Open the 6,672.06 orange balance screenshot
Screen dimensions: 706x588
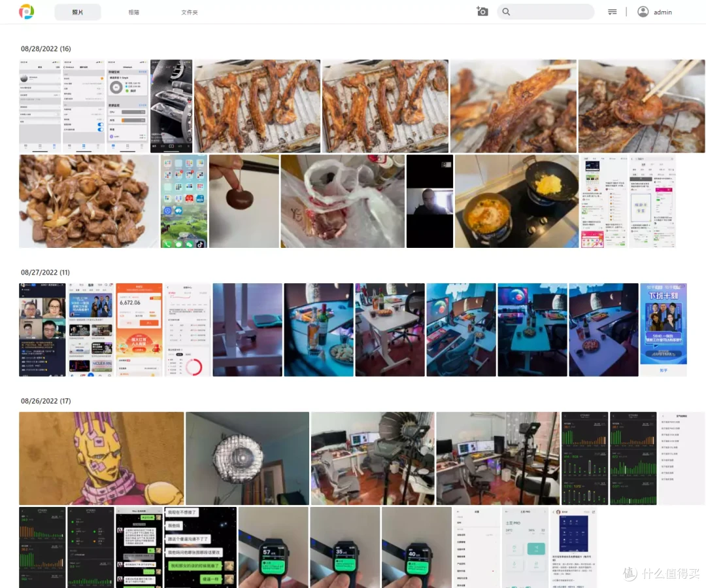tap(139, 330)
